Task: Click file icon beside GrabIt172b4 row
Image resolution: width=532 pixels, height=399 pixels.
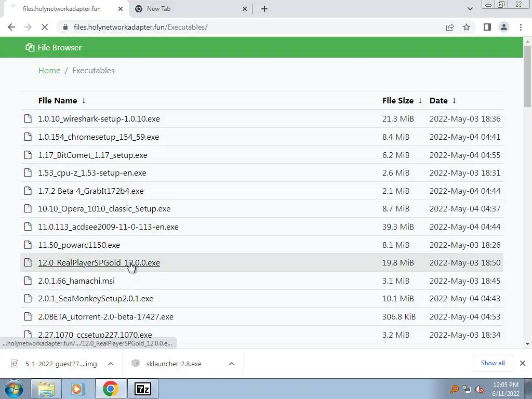Action: point(28,191)
